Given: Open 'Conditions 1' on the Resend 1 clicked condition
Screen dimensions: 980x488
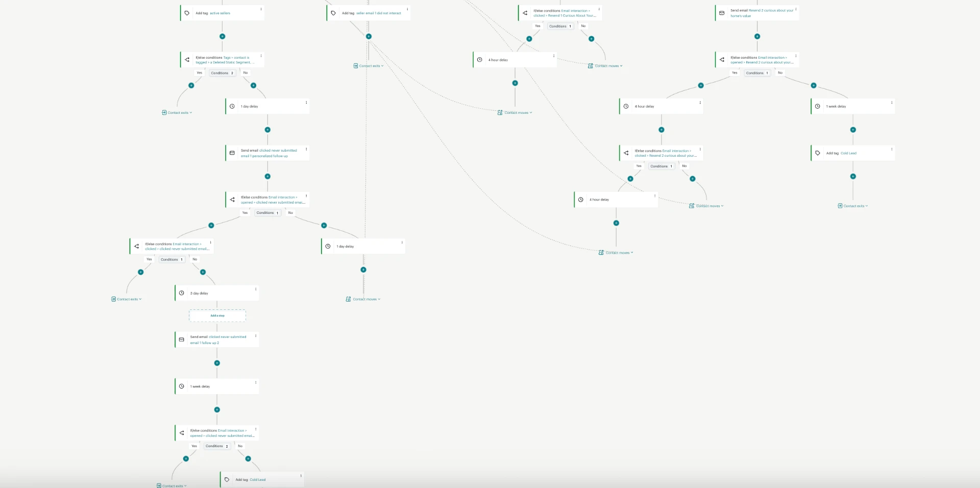Looking at the screenshot, I should point(560,26).
